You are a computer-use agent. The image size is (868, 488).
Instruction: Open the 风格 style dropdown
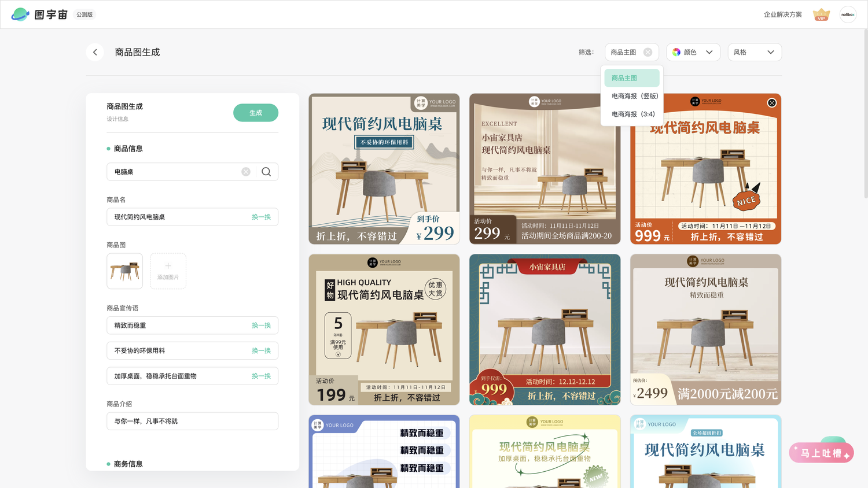click(755, 52)
